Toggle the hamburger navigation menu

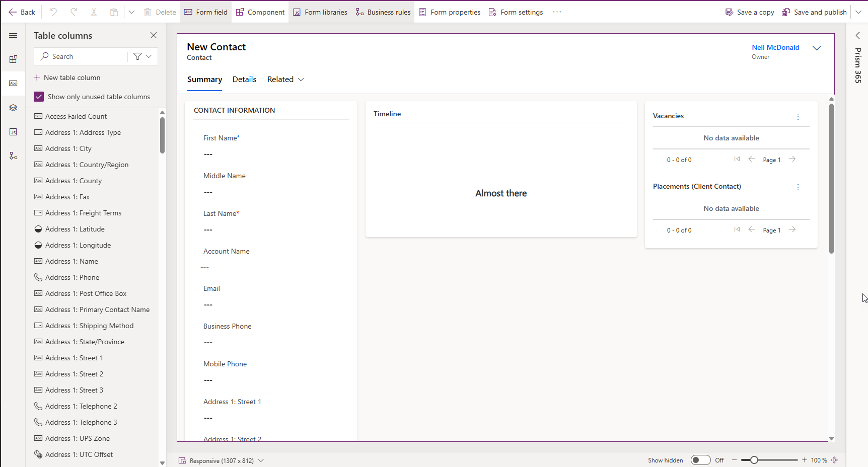(13, 35)
